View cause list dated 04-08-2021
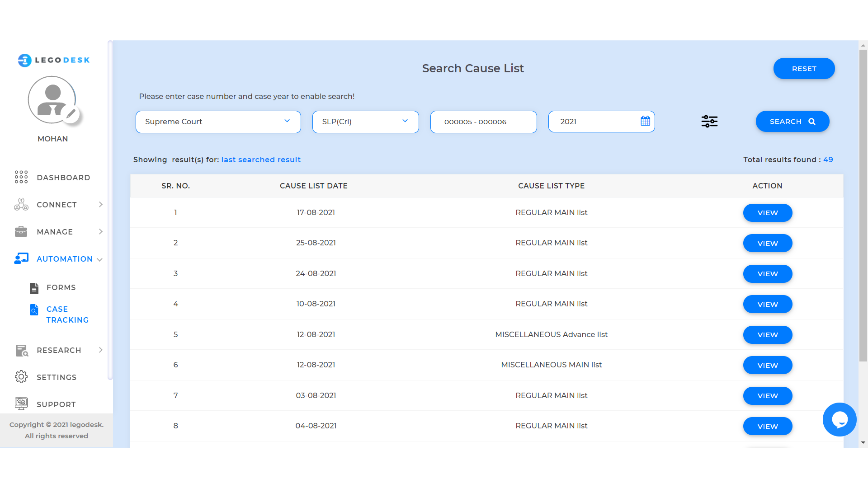 (768, 426)
